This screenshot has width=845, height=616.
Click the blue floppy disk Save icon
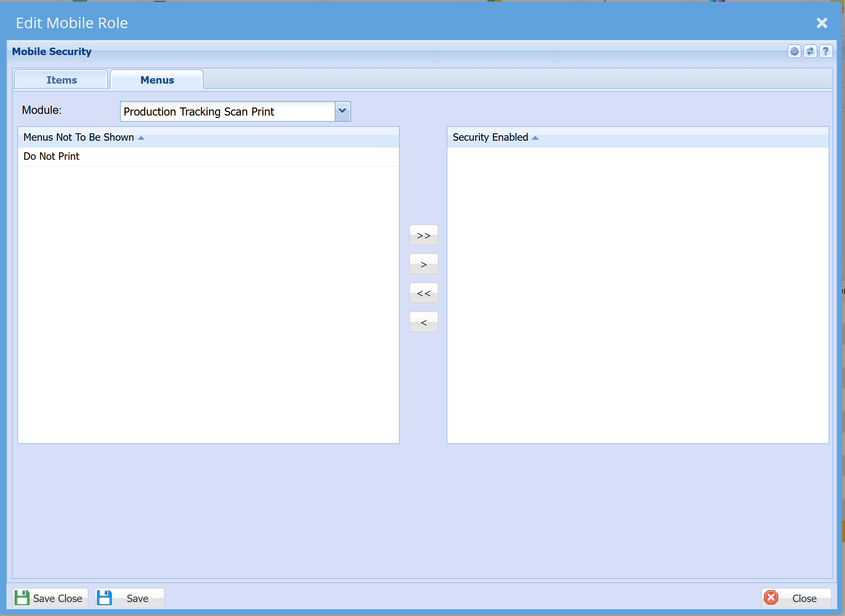coord(104,598)
